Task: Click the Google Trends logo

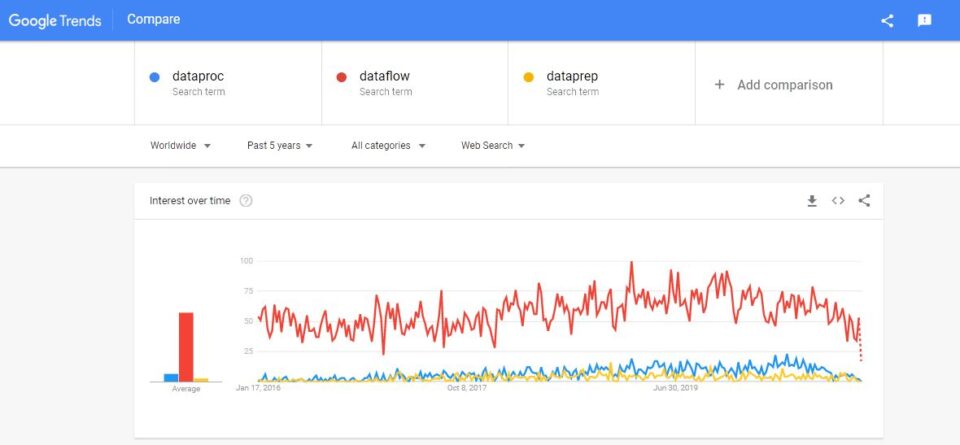Action: pos(54,20)
